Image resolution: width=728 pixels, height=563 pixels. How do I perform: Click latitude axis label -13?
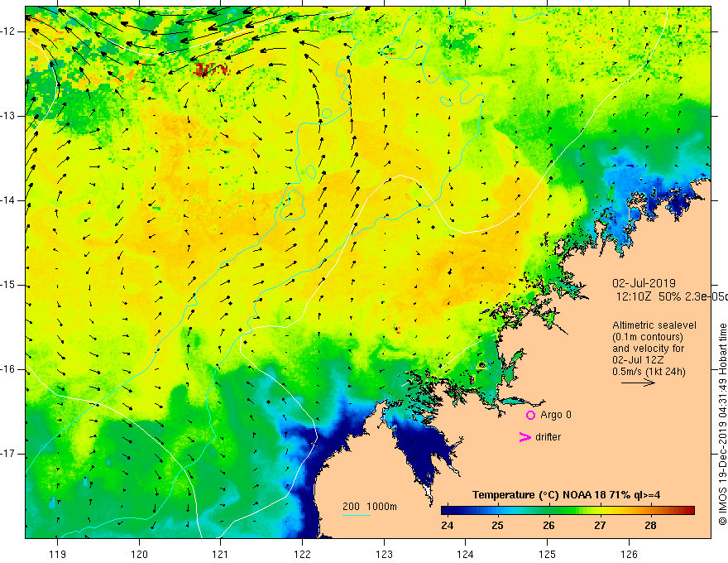pos(8,116)
